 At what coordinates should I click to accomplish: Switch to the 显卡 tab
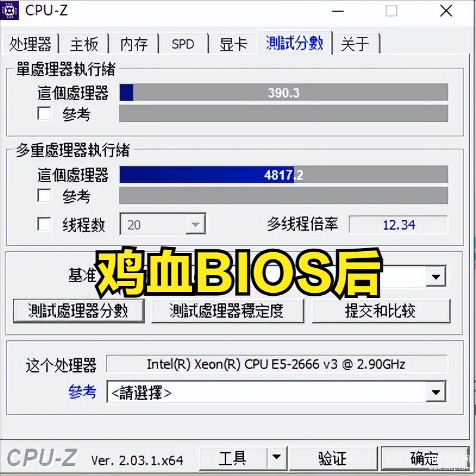click(x=233, y=43)
